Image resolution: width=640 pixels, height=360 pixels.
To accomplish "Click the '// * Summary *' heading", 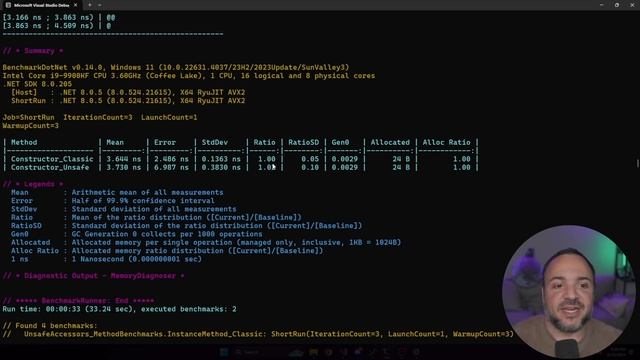I will [33, 51].
